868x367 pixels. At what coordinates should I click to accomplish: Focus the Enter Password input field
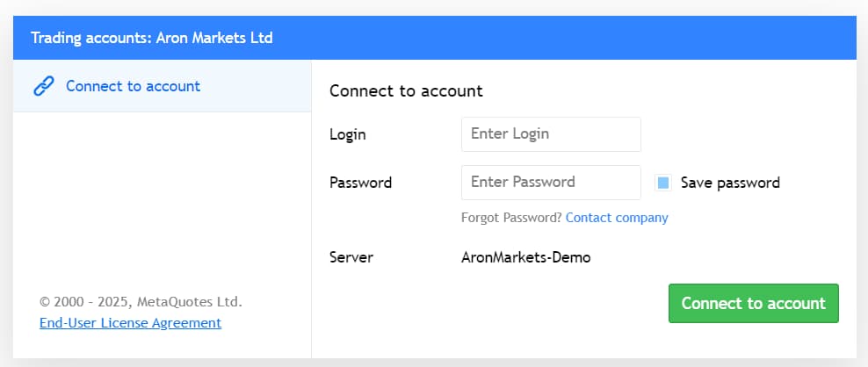(551, 183)
